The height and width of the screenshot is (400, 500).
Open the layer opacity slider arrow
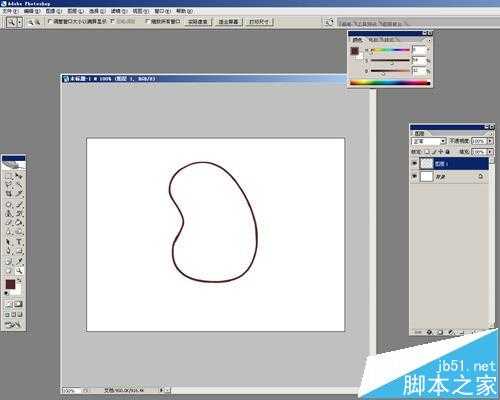pos(490,141)
